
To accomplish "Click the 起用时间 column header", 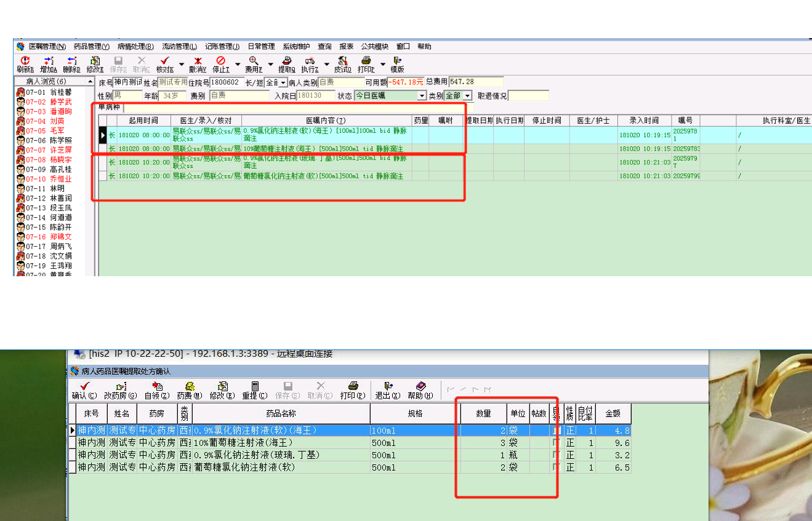I will coord(143,121).
